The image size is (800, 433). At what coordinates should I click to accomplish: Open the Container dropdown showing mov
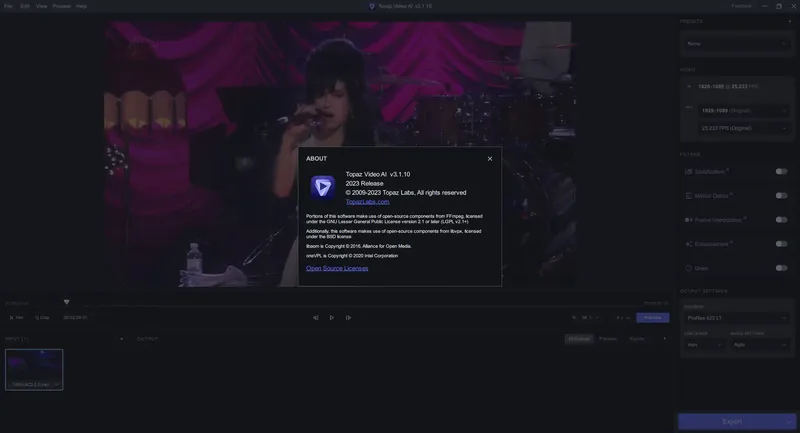[705, 345]
